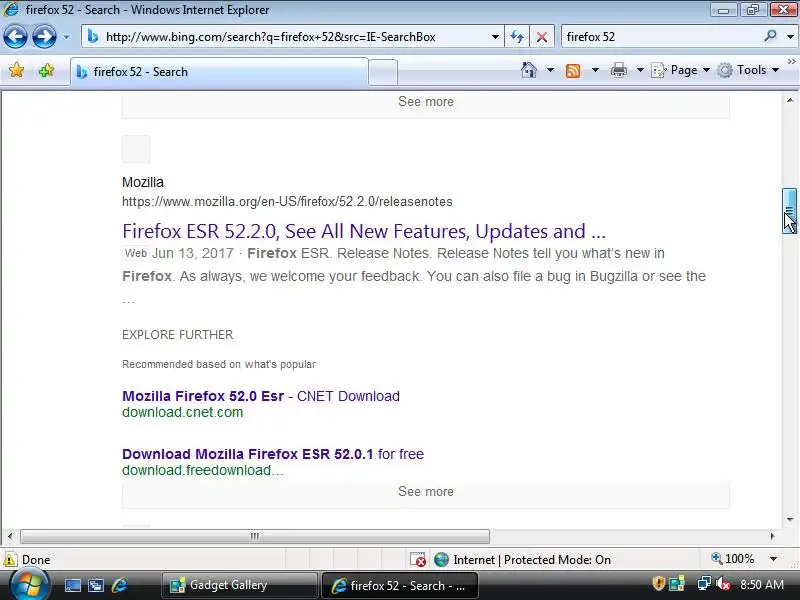This screenshot has width=800, height=600.
Task: Click the search box containing firefox 52
Action: pos(661,37)
